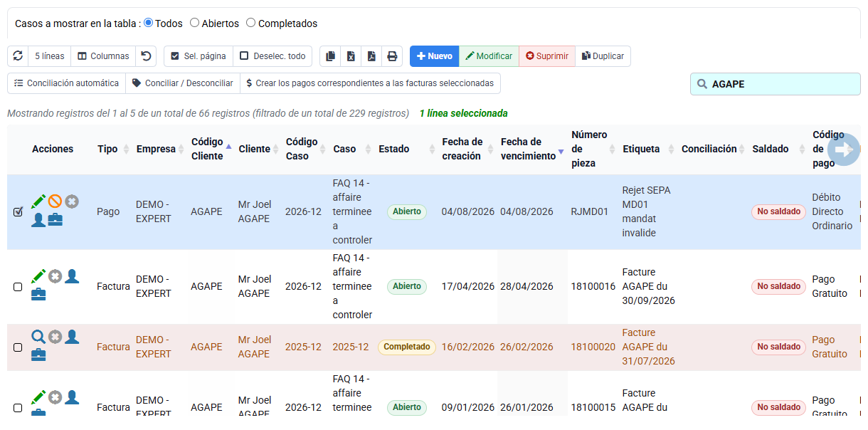
Task: Click the Completado status badge
Action: [x=407, y=347]
